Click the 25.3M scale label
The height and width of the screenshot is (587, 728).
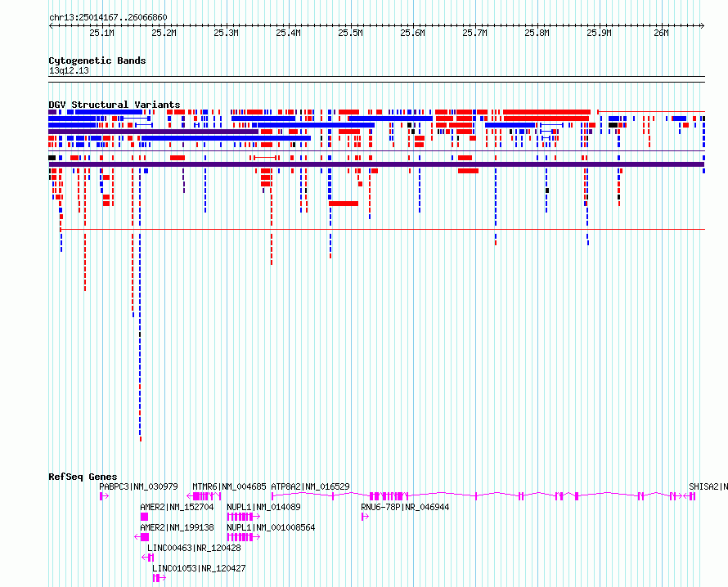coord(226,33)
